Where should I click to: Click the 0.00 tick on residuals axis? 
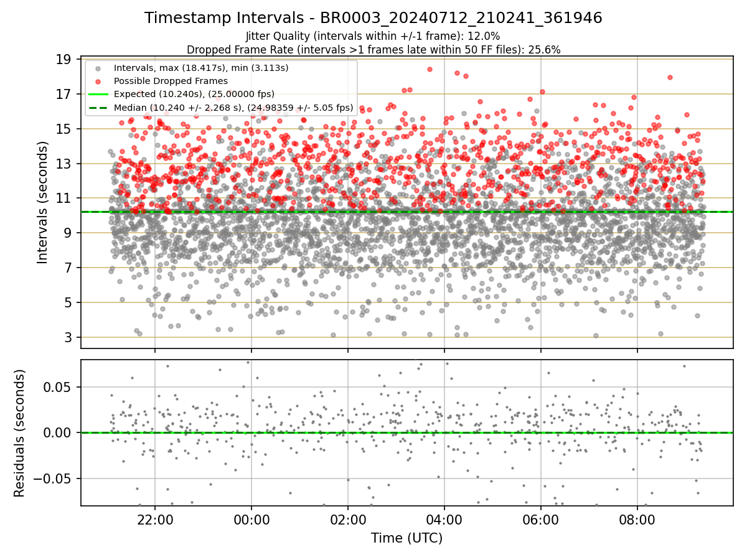[57, 433]
